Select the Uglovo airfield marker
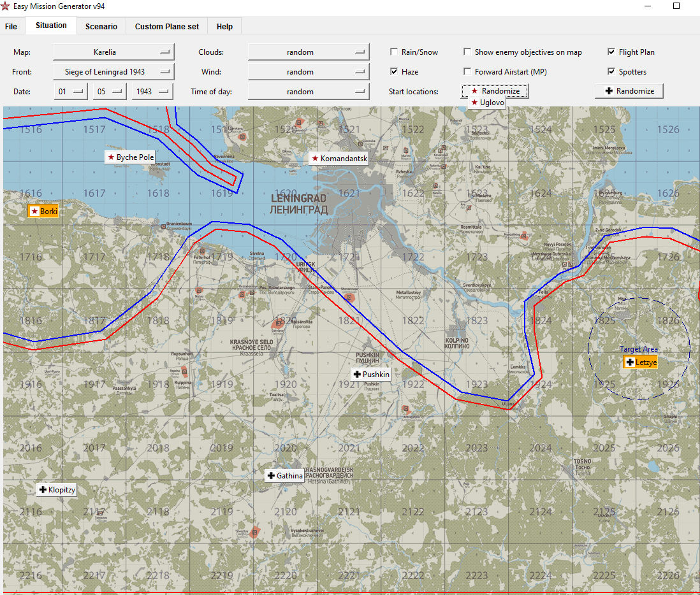 [487, 103]
